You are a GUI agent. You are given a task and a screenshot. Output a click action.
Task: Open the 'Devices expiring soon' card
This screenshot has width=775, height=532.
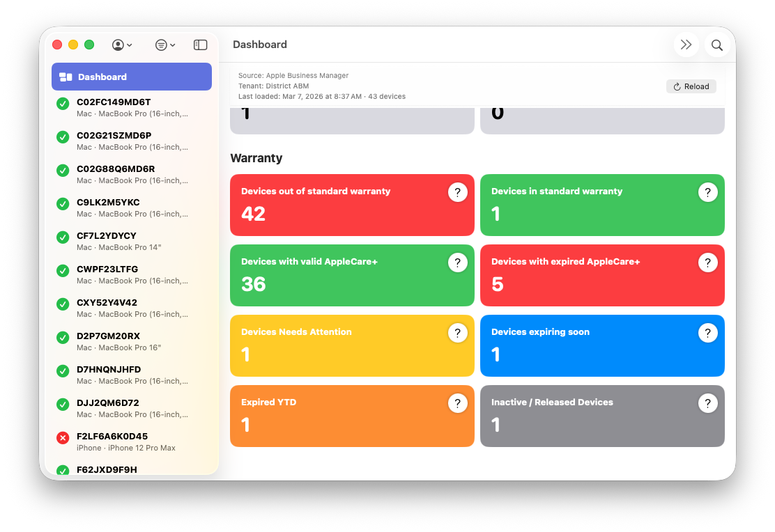(x=601, y=345)
